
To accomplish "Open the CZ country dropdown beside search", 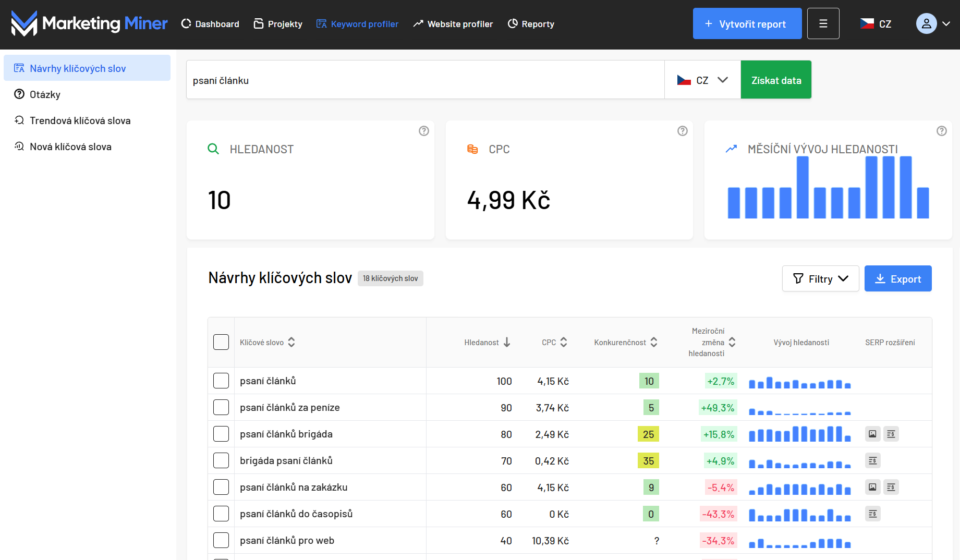I will [702, 80].
